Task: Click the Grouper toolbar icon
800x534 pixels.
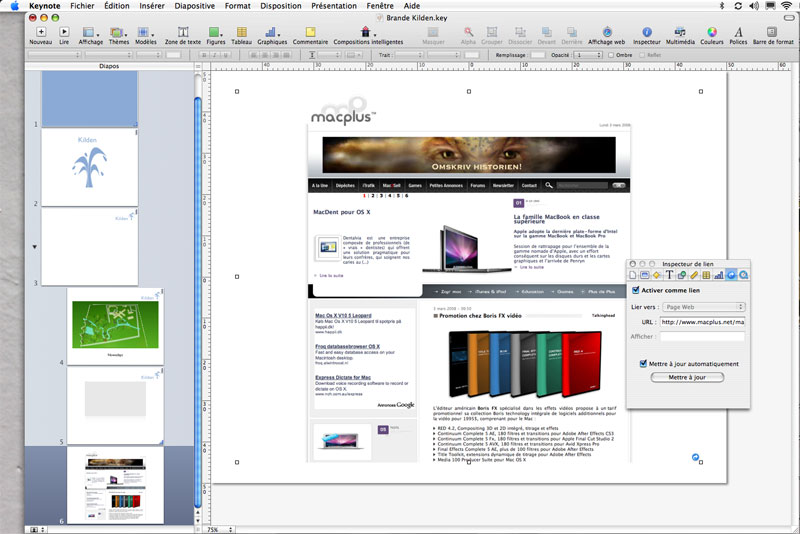Action: coord(492,32)
